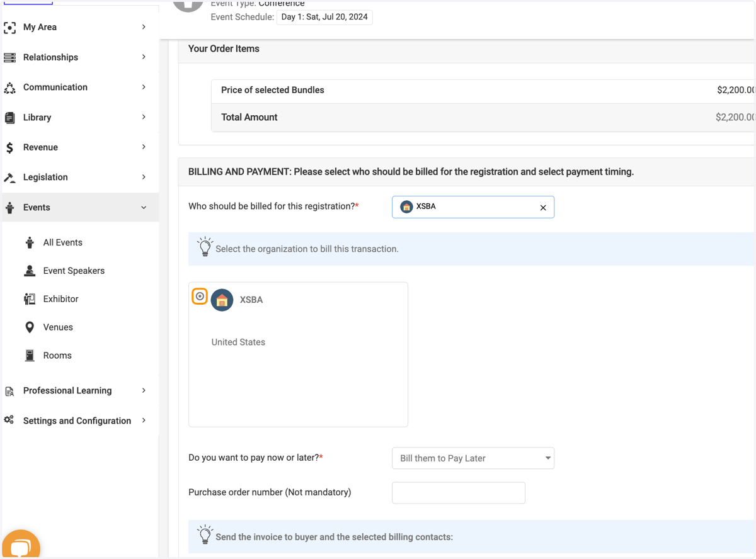Viewport: 756px width, 559px height.
Task: Click the who should be billed field
Action: tap(473, 207)
